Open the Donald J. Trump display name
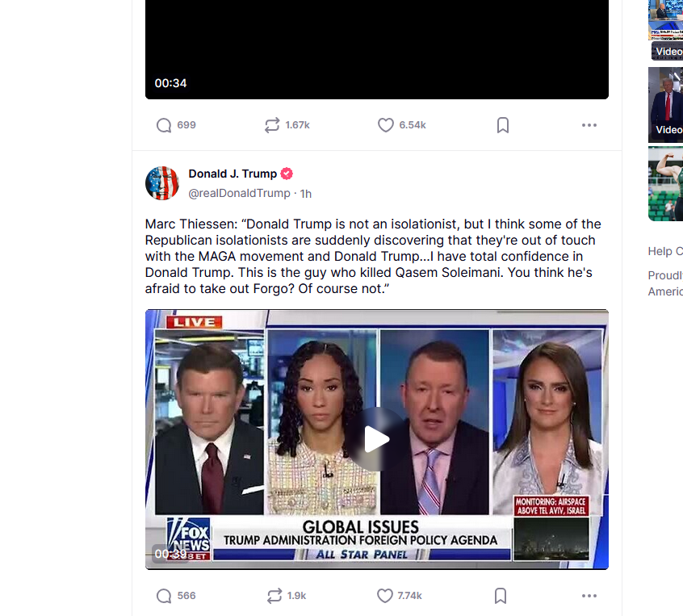Image resolution: width=683 pixels, height=616 pixels. click(233, 174)
